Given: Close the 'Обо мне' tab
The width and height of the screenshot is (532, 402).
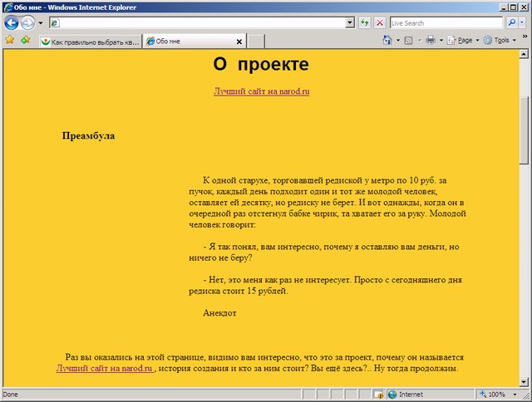Looking at the screenshot, I should 239,42.
